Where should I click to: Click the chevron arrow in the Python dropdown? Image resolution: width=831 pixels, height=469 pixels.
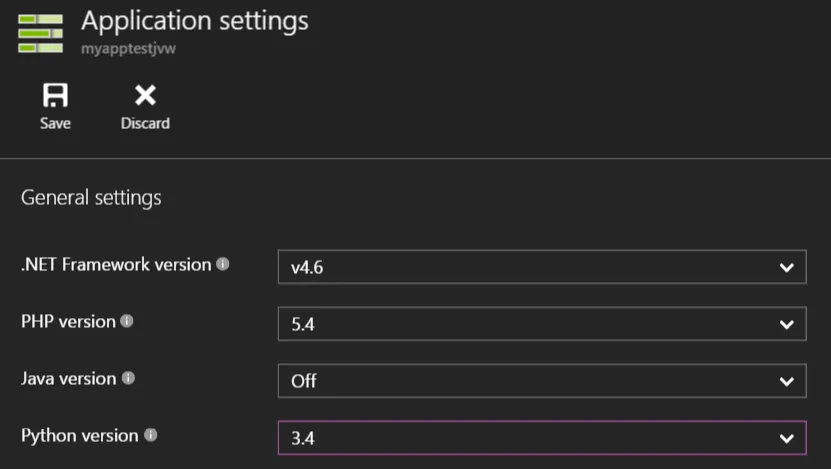(x=785, y=439)
